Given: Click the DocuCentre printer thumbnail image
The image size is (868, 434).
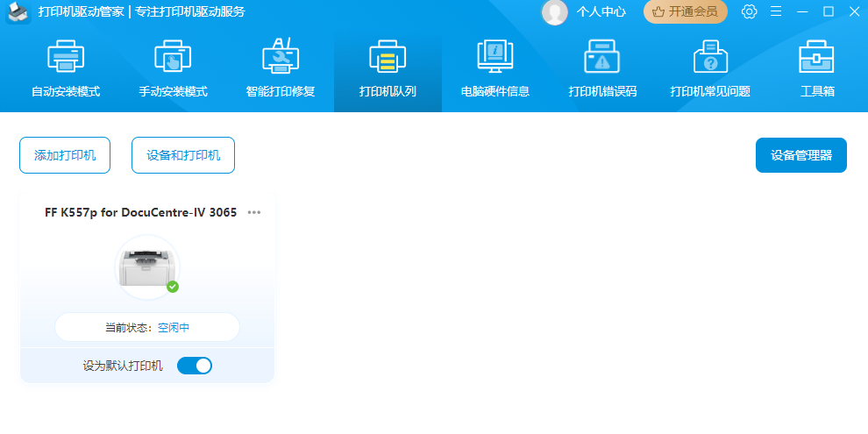Looking at the screenshot, I should (x=146, y=267).
